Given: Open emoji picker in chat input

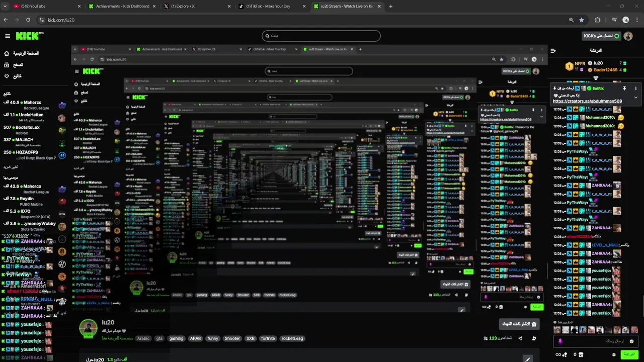Looking at the screenshot, I should (x=631, y=341).
